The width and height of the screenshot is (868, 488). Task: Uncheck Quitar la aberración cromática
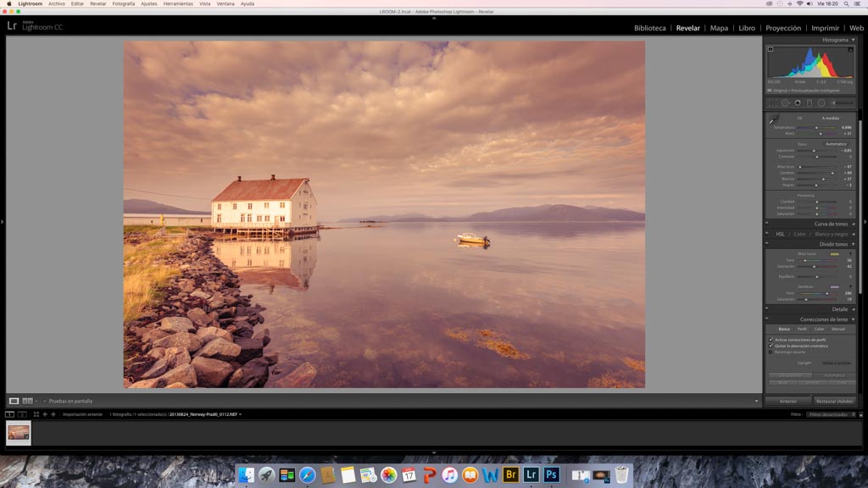tap(771, 346)
